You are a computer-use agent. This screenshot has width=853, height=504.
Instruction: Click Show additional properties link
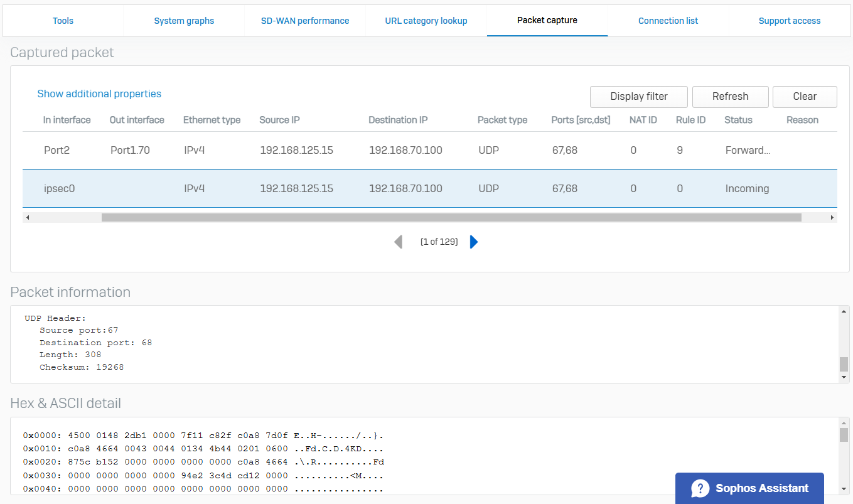[99, 94]
